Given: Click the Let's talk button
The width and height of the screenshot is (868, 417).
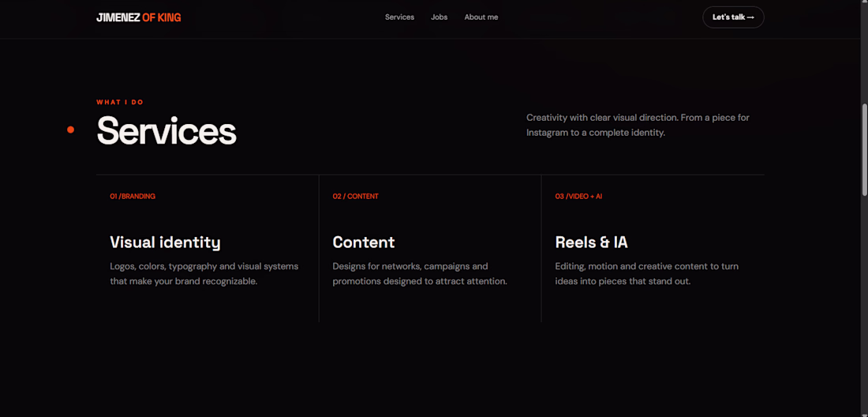Looking at the screenshot, I should click(x=733, y=17).
